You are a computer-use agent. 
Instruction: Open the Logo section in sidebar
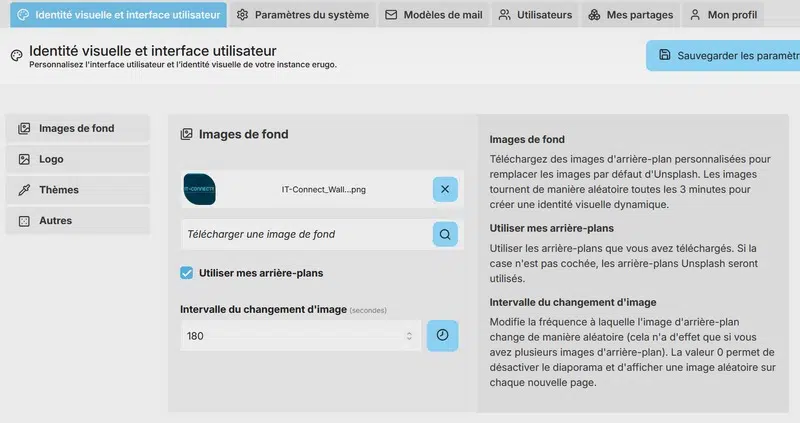coord(78,159)
